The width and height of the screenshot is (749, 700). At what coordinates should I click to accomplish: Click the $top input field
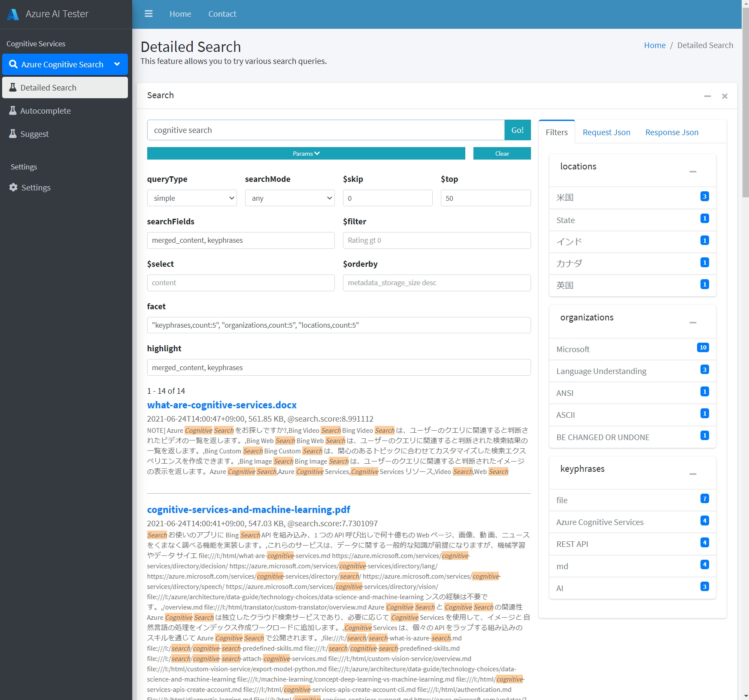pyautogui.click(x=485, y=198)
